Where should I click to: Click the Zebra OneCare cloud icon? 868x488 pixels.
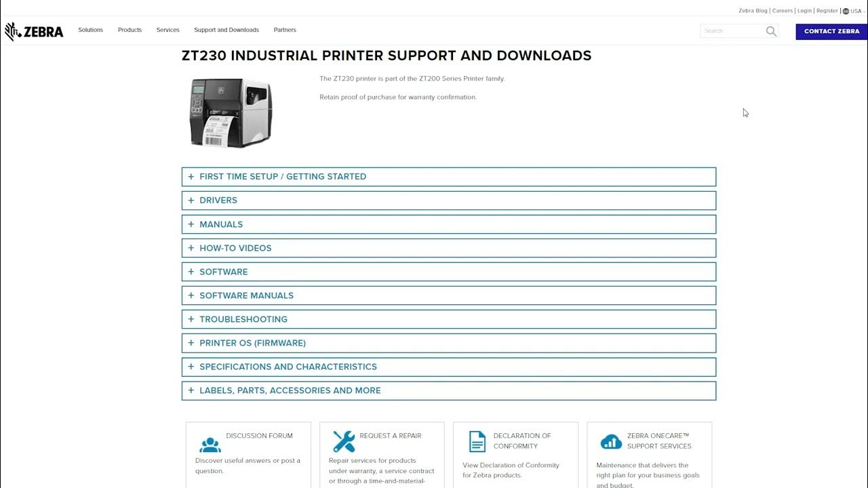tap(611, 442)
